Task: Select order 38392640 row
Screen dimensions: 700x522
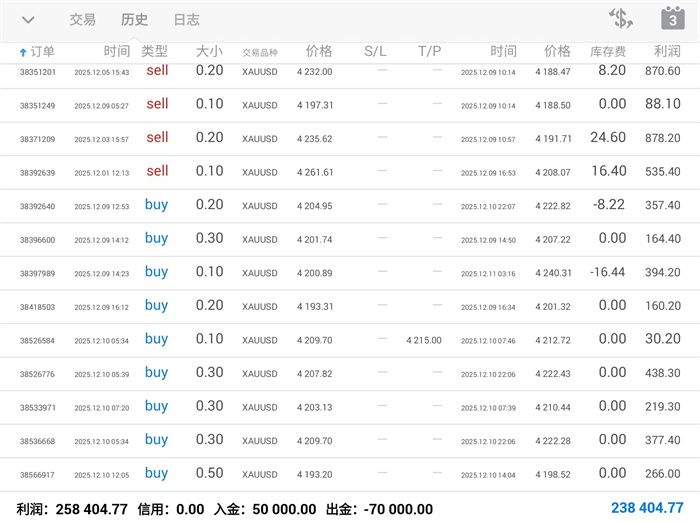Action: pyautogui.click(x=350, y=206)
